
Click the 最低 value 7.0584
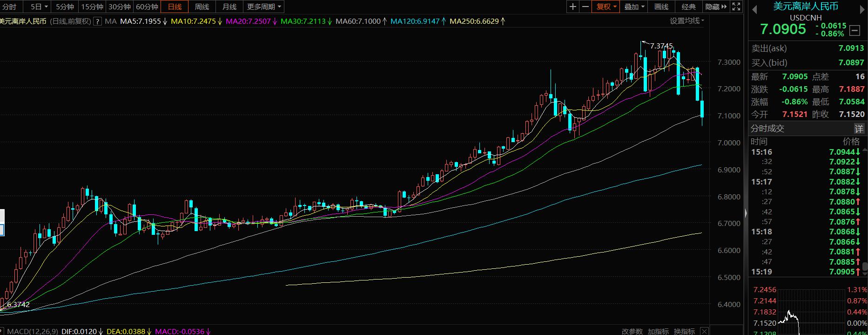851,102
